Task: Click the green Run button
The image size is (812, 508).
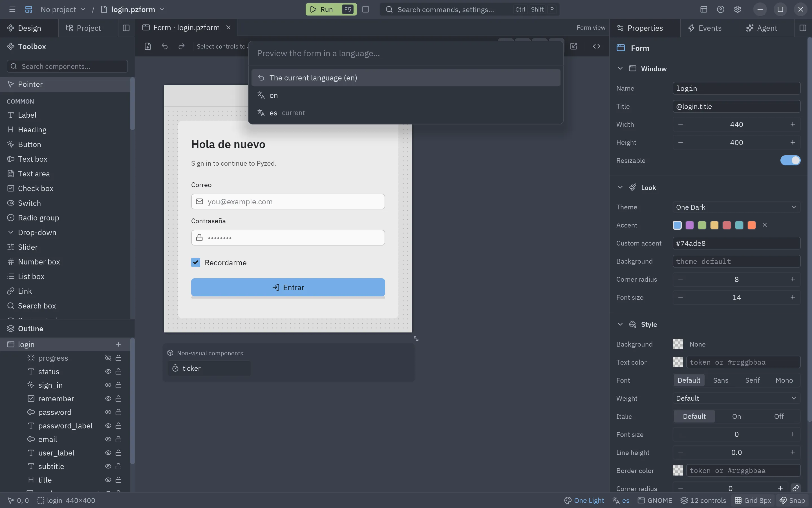Action: pos(331,9)
